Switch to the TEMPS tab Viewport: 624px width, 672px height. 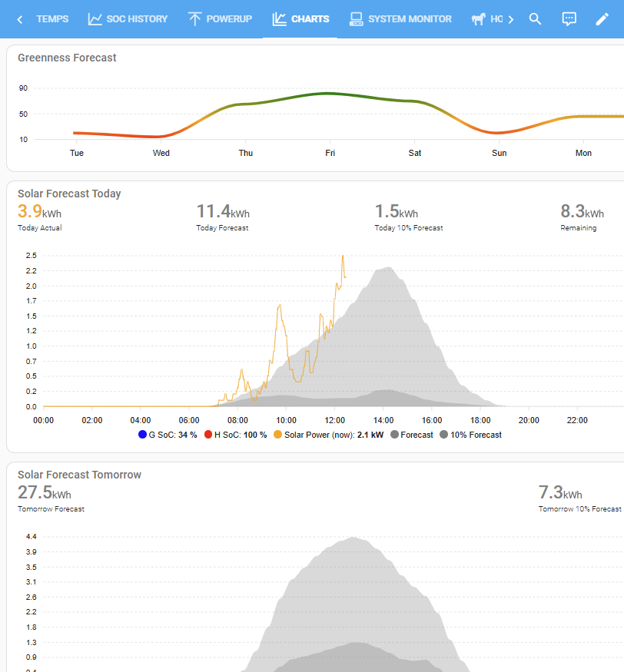point(52,19)
